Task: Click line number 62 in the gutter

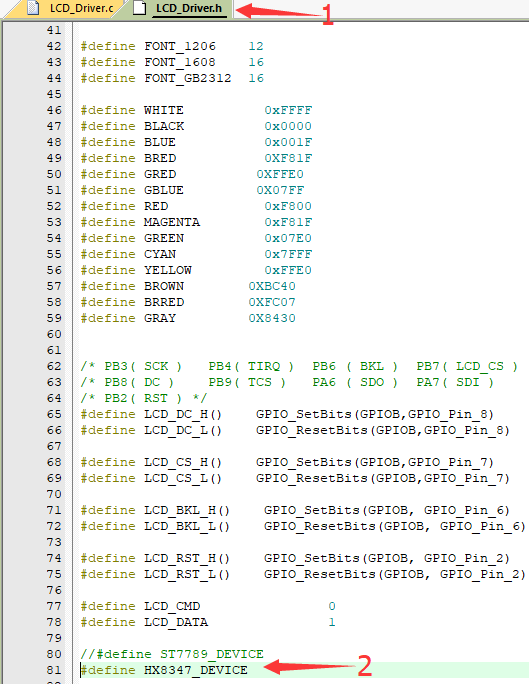Action: (54, 366)
